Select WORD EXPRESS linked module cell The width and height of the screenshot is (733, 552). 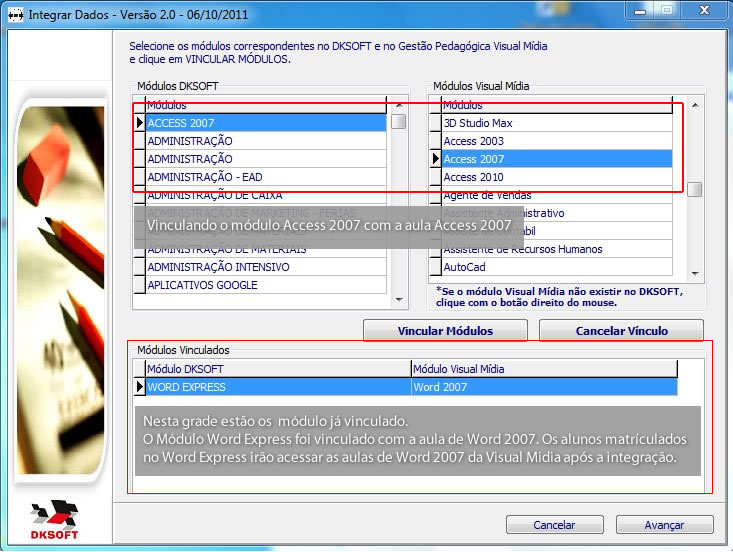click(x=278, y=387)
